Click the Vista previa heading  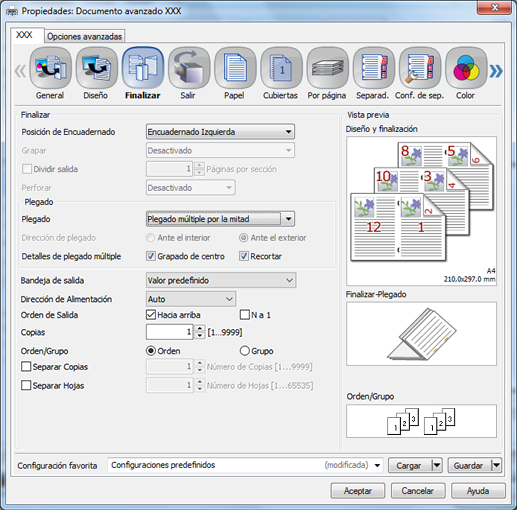click(x=368, y=115)
